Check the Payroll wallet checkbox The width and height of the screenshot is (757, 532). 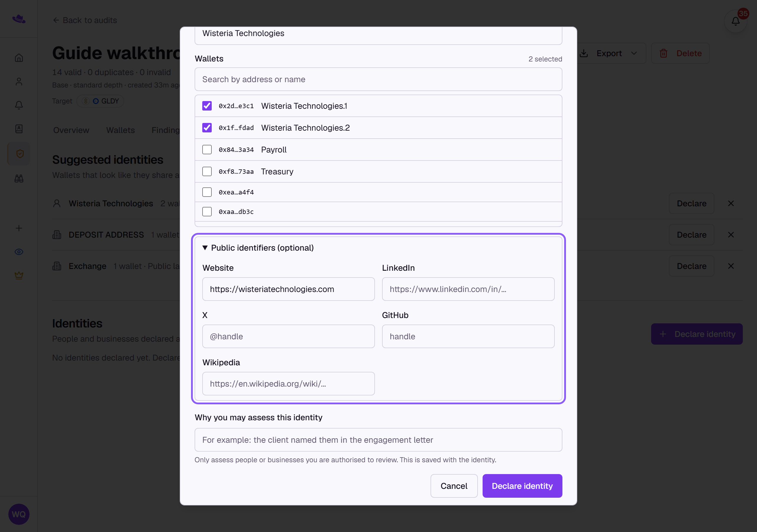coord(207,150)
